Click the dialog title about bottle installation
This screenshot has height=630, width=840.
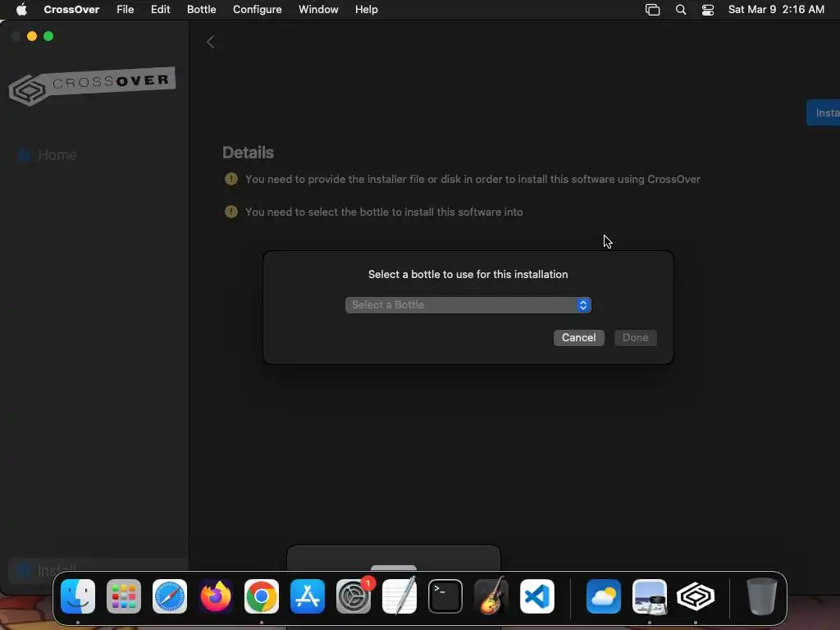[x=468, y=274]
